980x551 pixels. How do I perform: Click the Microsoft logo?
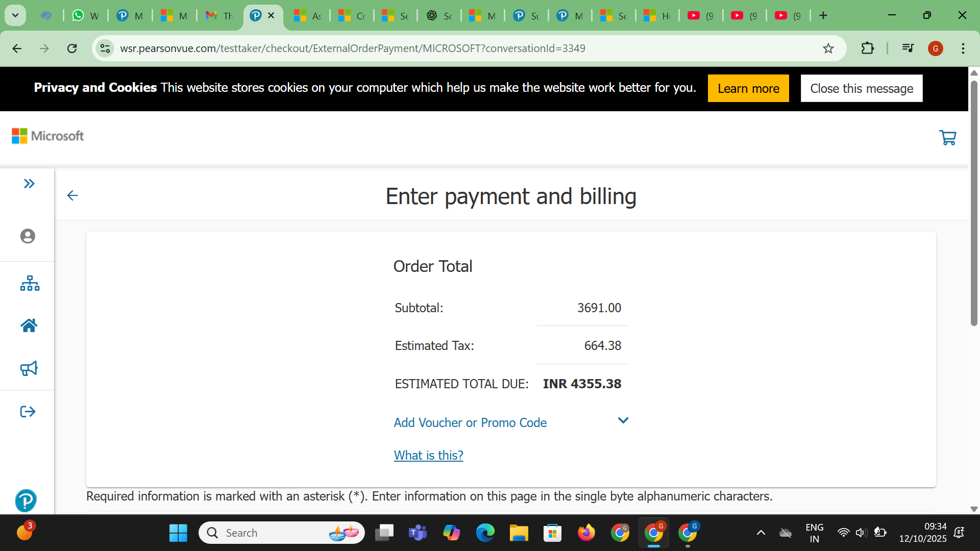click(47, 136)
